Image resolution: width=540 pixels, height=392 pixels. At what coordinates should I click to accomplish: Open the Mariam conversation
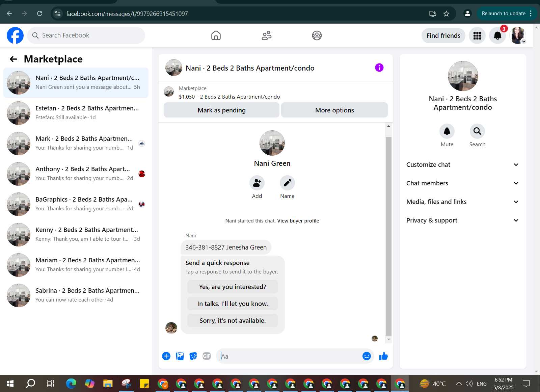[76, 265]
